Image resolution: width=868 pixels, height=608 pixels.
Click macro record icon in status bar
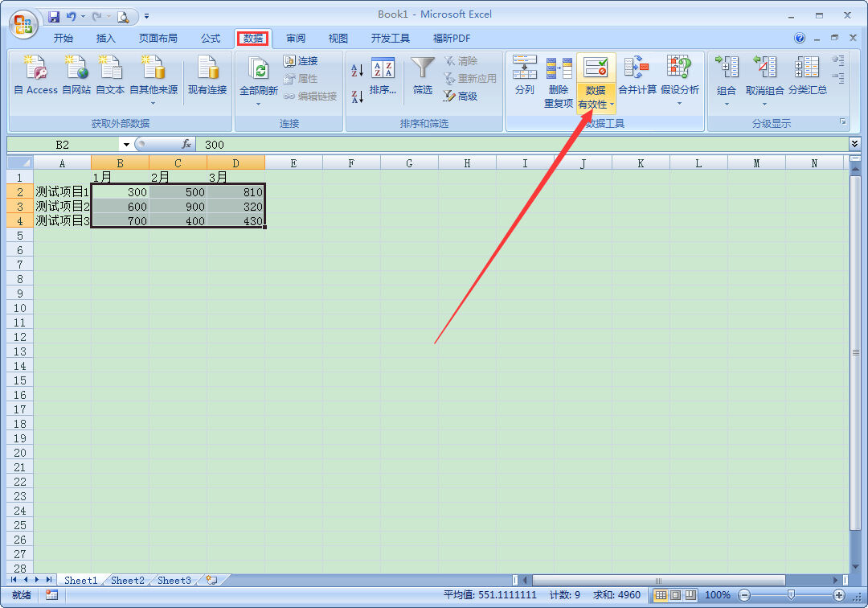click(52, 595)
